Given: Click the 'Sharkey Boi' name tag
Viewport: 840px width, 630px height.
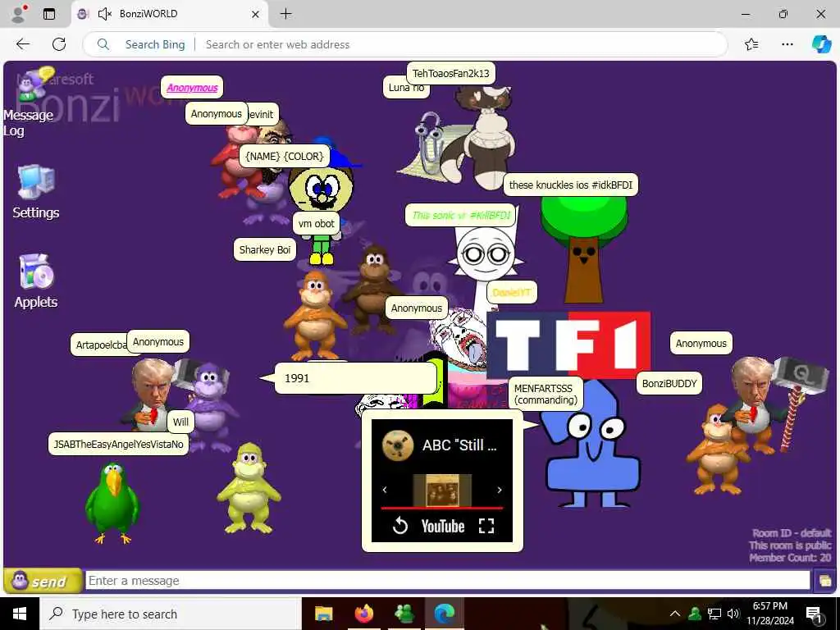Looking at the screenshot, I should coord(265,249).
